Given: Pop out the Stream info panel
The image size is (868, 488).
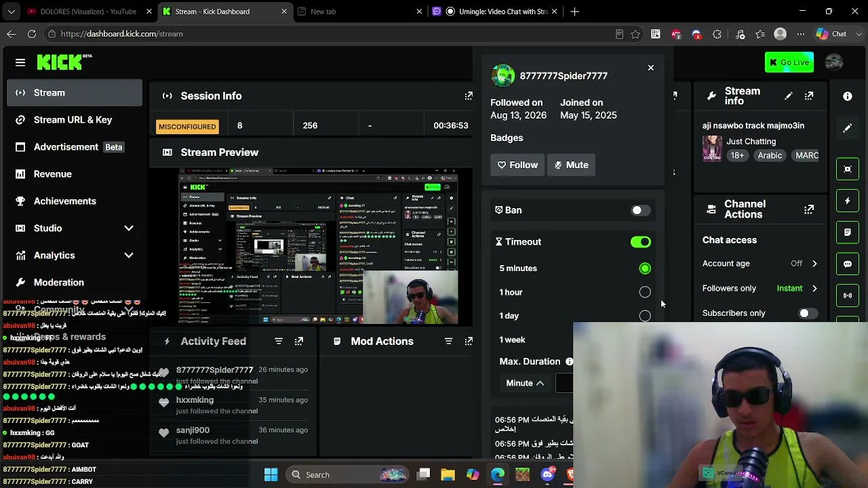Looking at the screenshot, I should [x=809, y=96].
